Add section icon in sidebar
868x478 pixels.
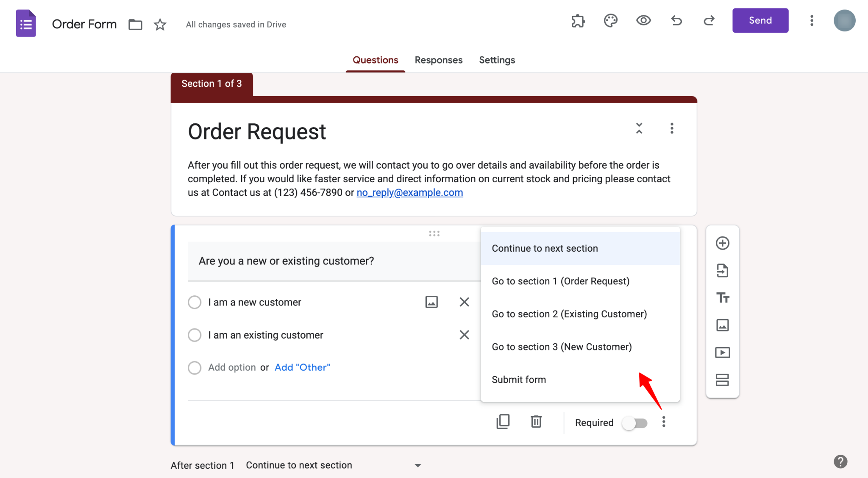click(722, 380)
